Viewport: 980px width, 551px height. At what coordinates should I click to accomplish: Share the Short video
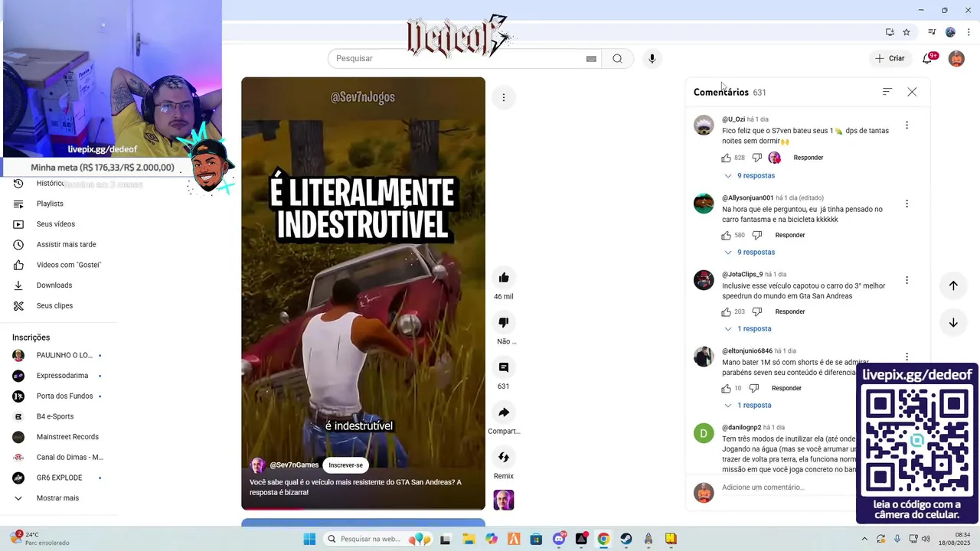(504, 412)
